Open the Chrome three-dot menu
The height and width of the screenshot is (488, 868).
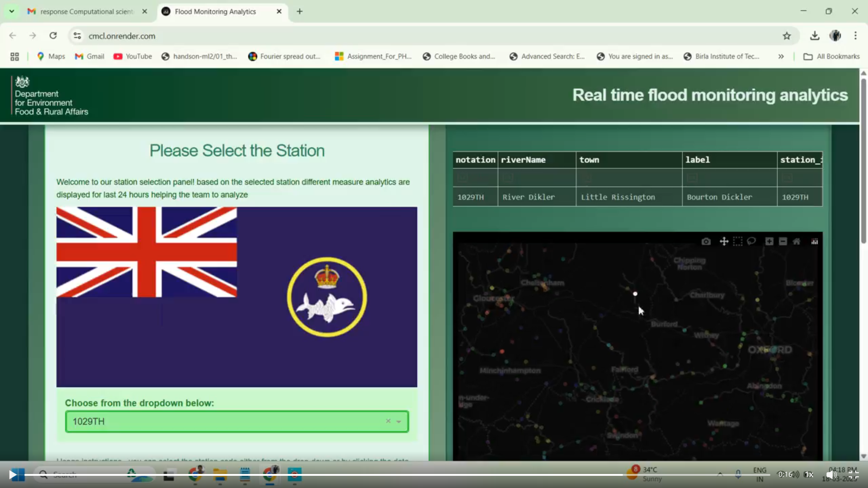855,36
